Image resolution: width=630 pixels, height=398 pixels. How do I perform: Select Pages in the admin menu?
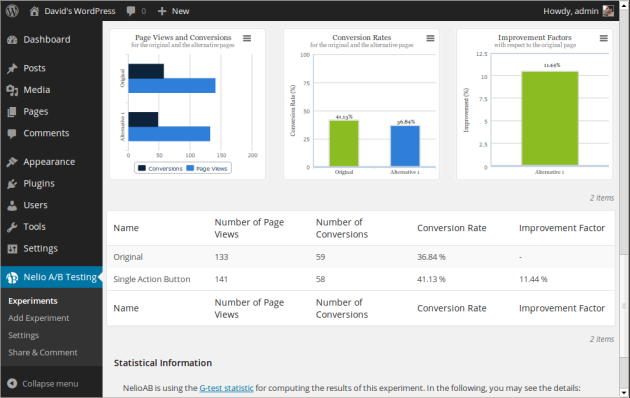(x=36, y=112)
